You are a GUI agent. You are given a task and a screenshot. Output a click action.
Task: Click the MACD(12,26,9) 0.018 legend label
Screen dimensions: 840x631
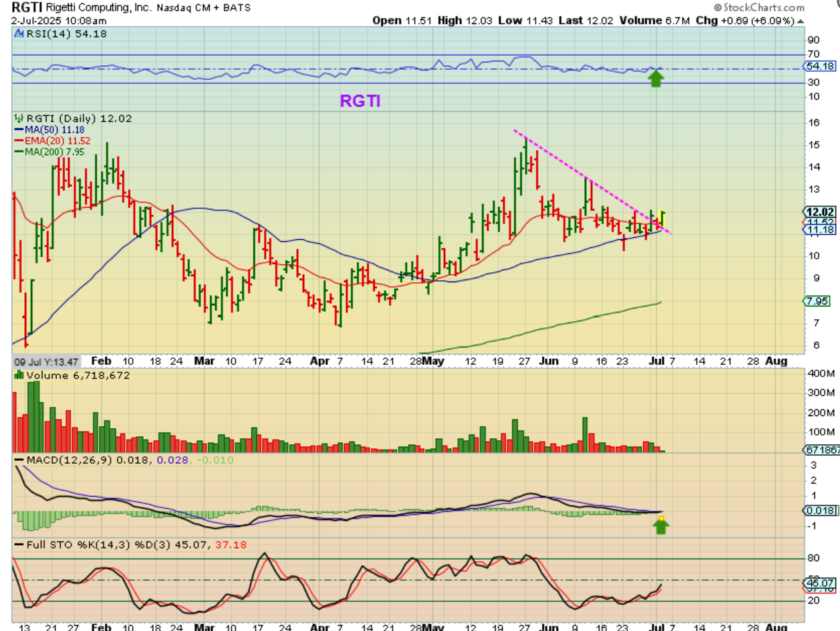tap(83, 460)
